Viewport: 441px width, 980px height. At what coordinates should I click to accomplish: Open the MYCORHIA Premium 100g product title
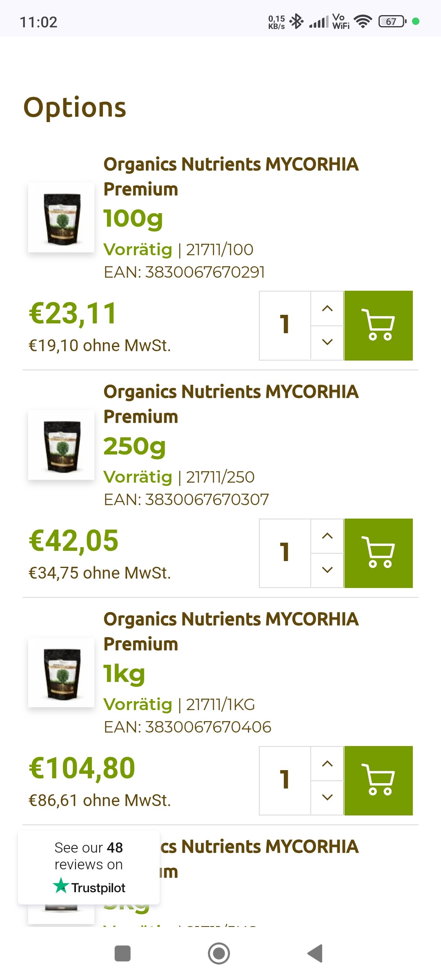point(231,176)
